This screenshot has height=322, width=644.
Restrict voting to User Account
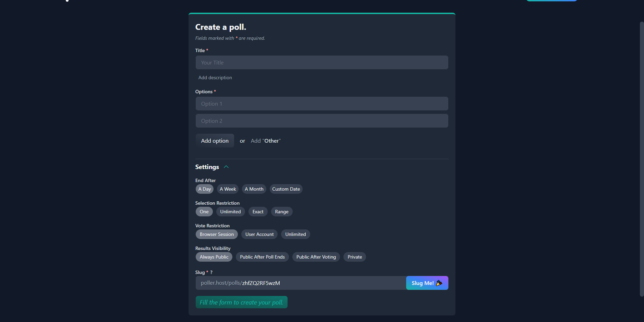259,234
